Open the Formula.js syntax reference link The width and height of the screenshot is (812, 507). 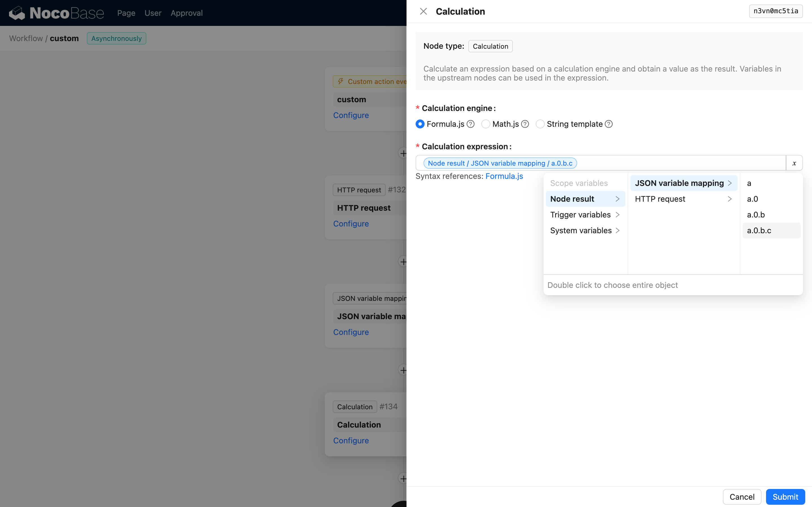(x=504, y=176)
